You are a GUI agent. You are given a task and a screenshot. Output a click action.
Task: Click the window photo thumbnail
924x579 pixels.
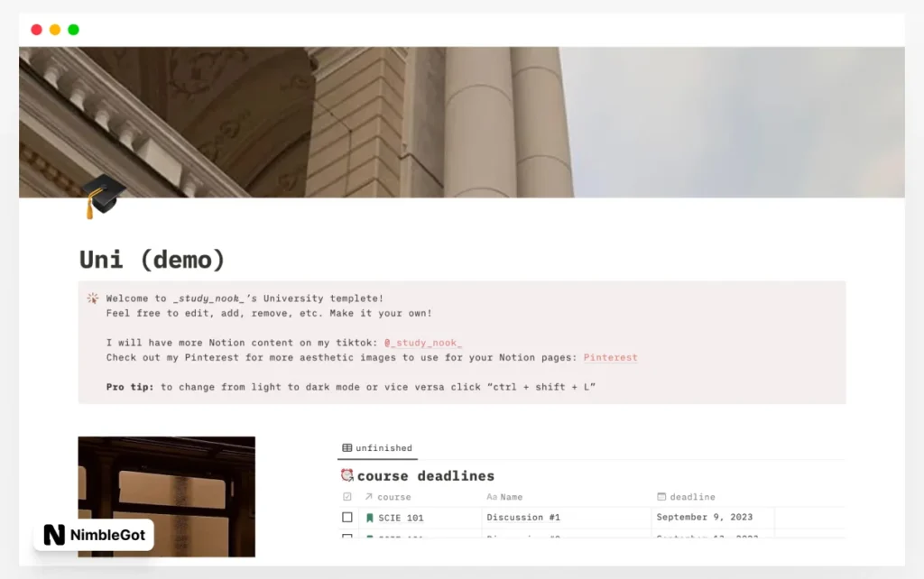pos(167,497)
